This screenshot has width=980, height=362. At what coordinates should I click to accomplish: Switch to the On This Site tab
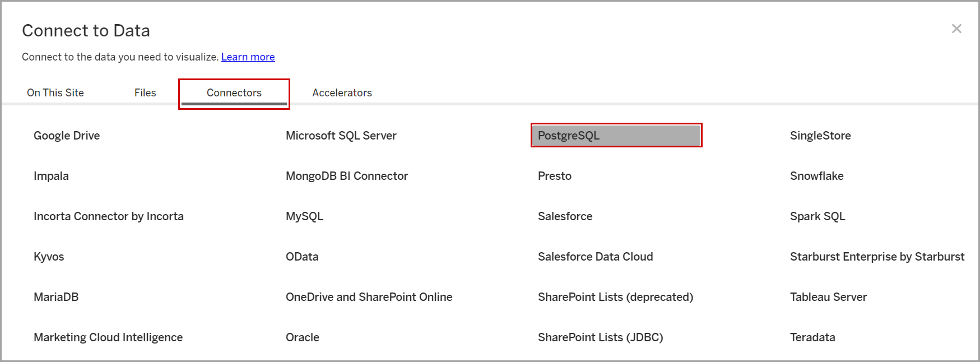[x=55, y=92]
